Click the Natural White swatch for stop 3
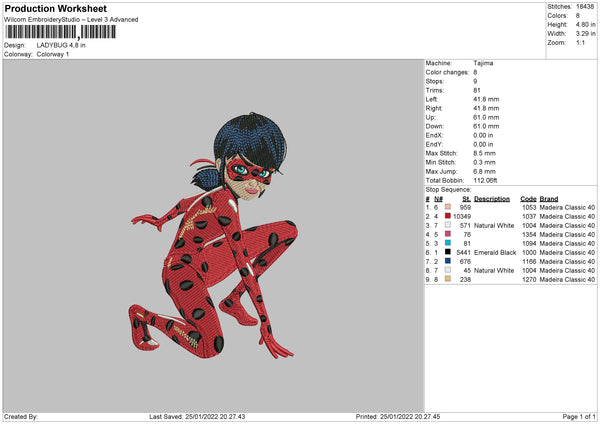Image resolution: width=600 pixels, height=424 pixels. pyautogui.click(x=448, y=225)
